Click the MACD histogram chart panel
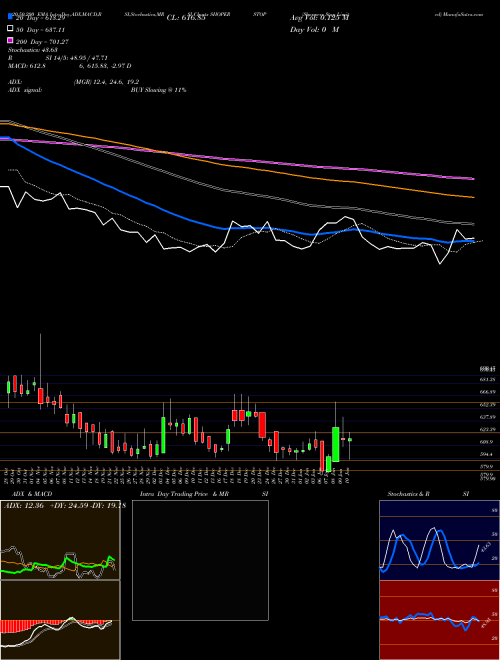The height and width of the screenshot is (660, 500). coord(60,620)
